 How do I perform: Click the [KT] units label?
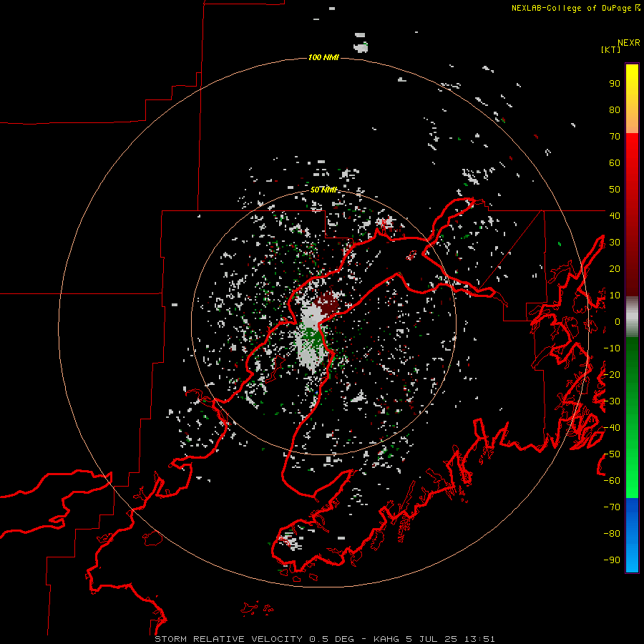pos(611,49)
